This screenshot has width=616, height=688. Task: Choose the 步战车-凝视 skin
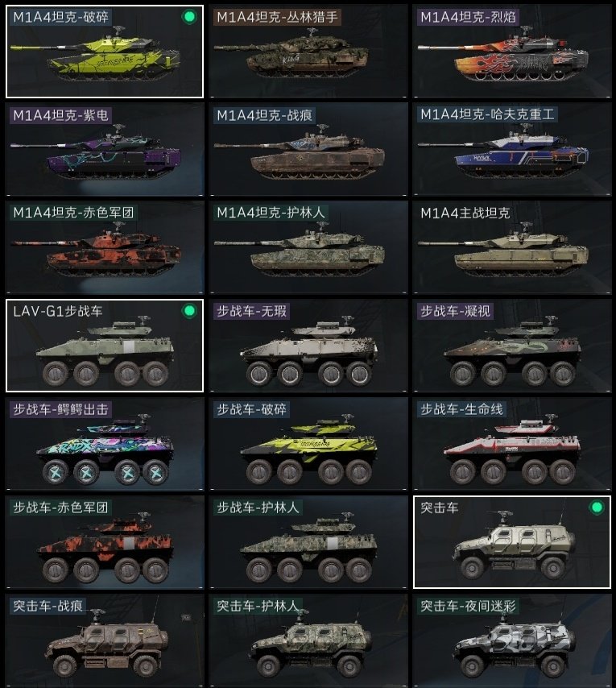point(511,346)
